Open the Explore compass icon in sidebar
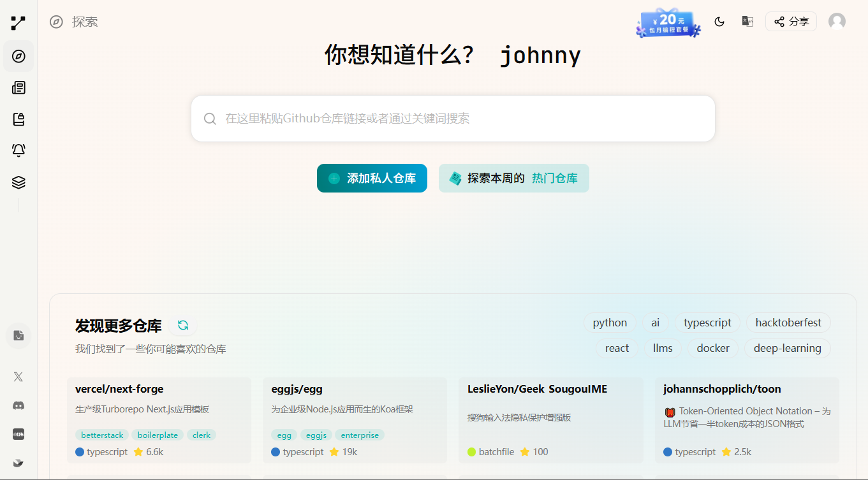The width and height of the screenshot is (868, 480). click(18, 56)
